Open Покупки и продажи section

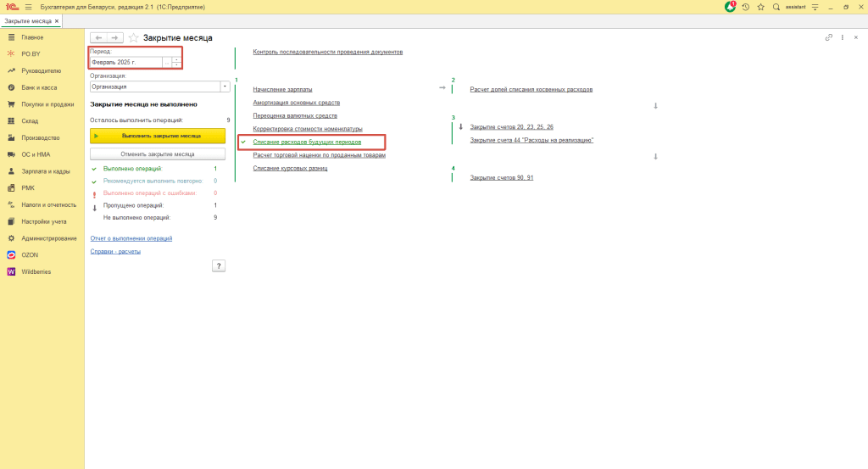[x=47, y=104]
